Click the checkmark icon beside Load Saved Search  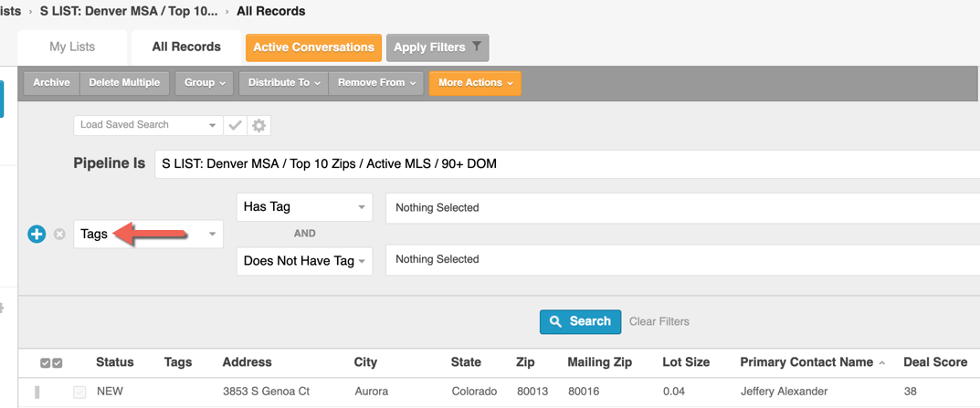tap(235, 125)
